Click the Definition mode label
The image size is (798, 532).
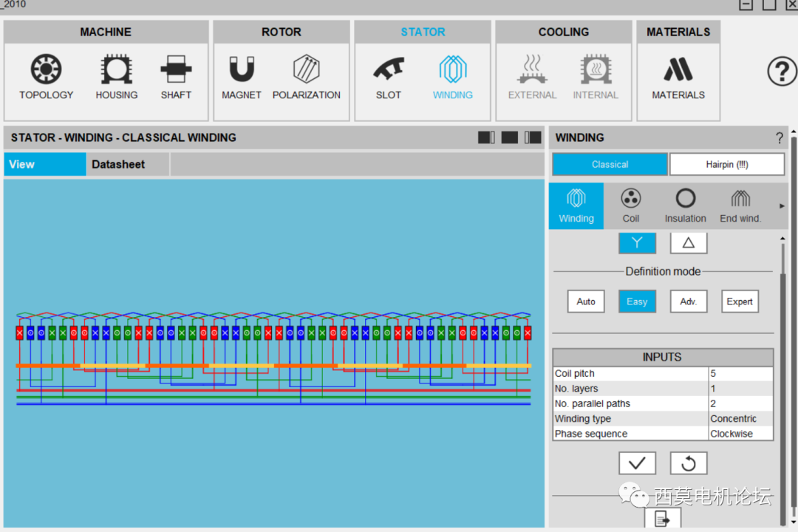point(663,271)
